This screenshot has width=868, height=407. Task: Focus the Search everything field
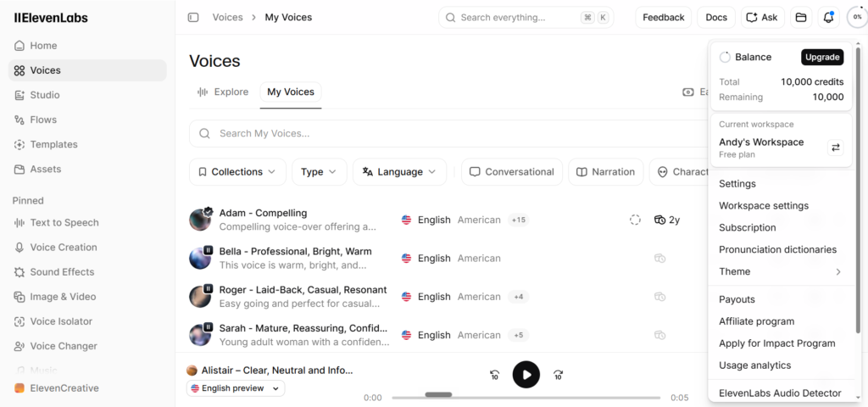pyautogui.click(x=526, y=17)
